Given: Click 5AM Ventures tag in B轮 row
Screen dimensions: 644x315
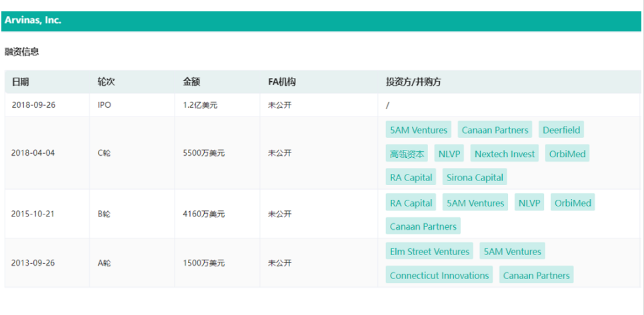Looking at the screenshot, I should tap(475, 202).
